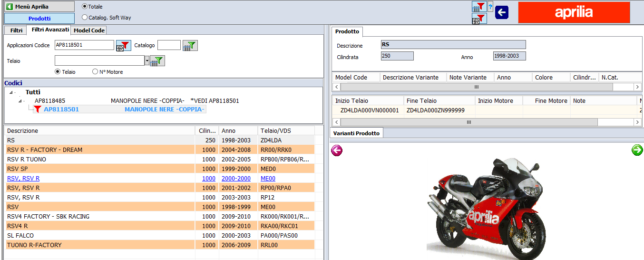This screenshot has height=260, width=644.
Task: Click the Catalogo input field
Action: (x=169, y=45)
